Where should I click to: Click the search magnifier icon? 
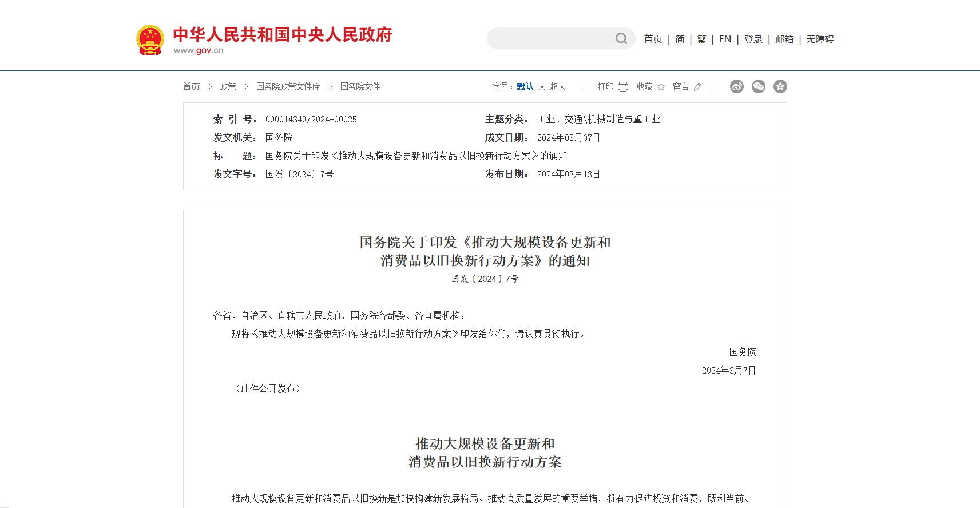(x=621, y=38)
